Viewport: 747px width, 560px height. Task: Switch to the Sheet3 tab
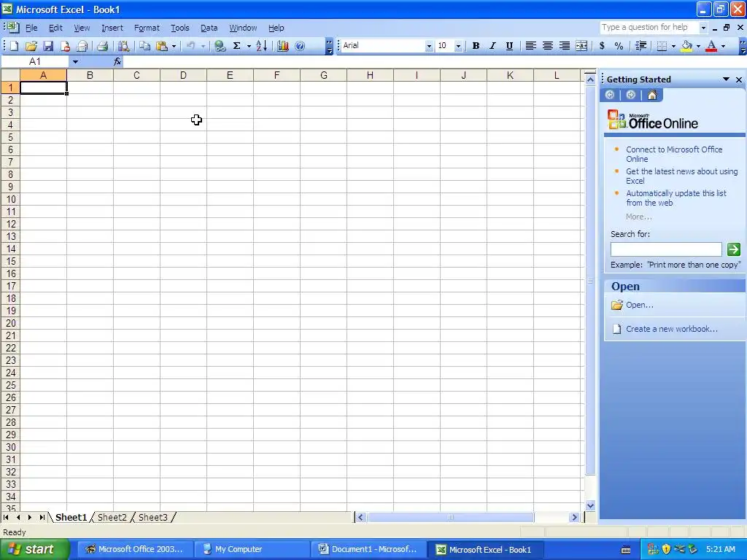(x=153, y=517)
